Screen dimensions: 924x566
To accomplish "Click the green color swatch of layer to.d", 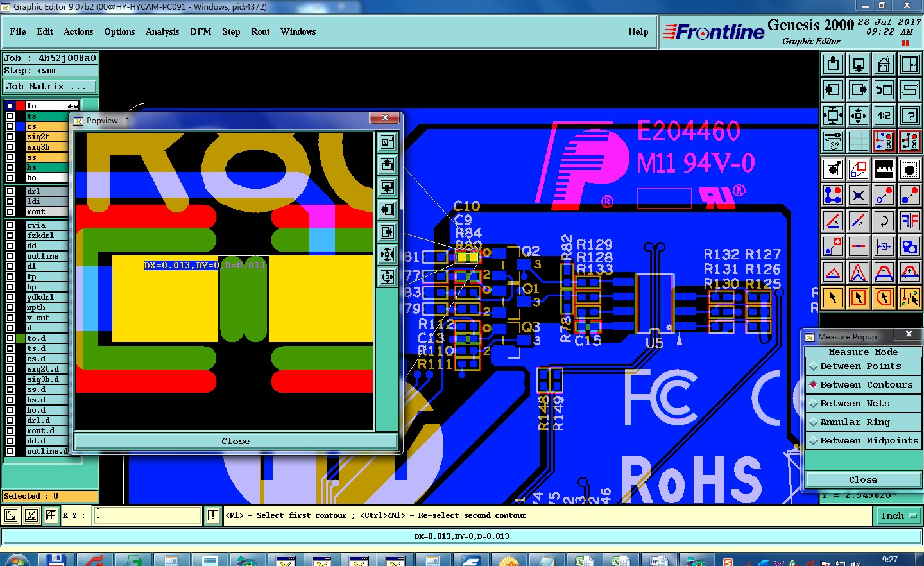I will point(21,338).
